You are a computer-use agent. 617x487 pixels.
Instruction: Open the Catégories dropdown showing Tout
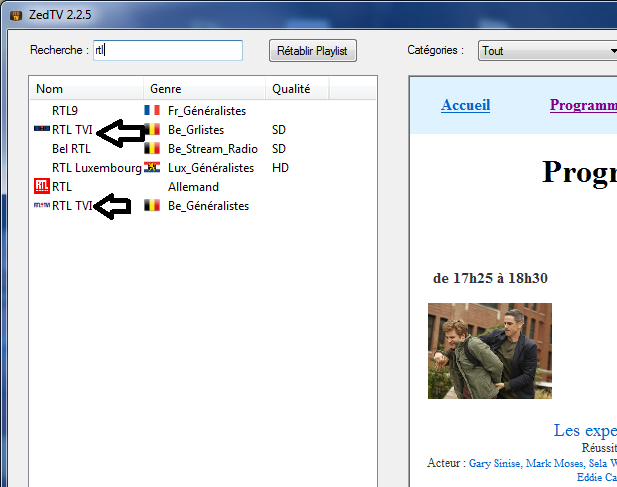tap(547, 51)
